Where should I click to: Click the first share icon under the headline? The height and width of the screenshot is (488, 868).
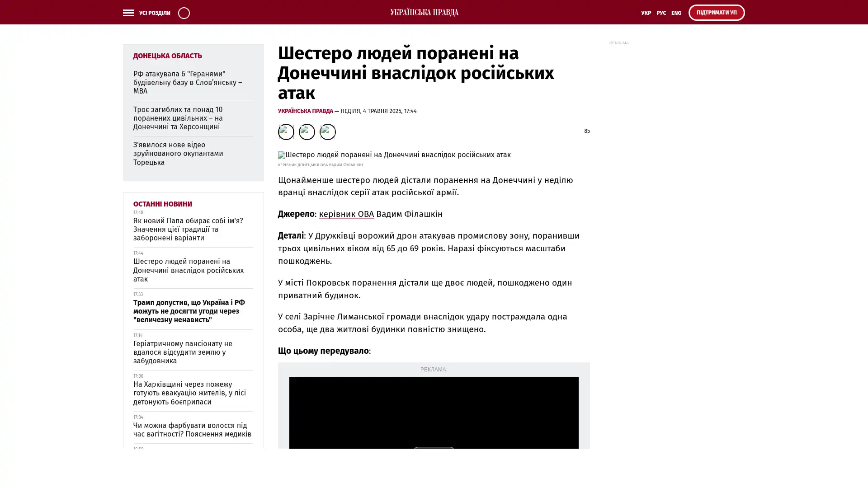pyautogui.click(x=286, y=132)
